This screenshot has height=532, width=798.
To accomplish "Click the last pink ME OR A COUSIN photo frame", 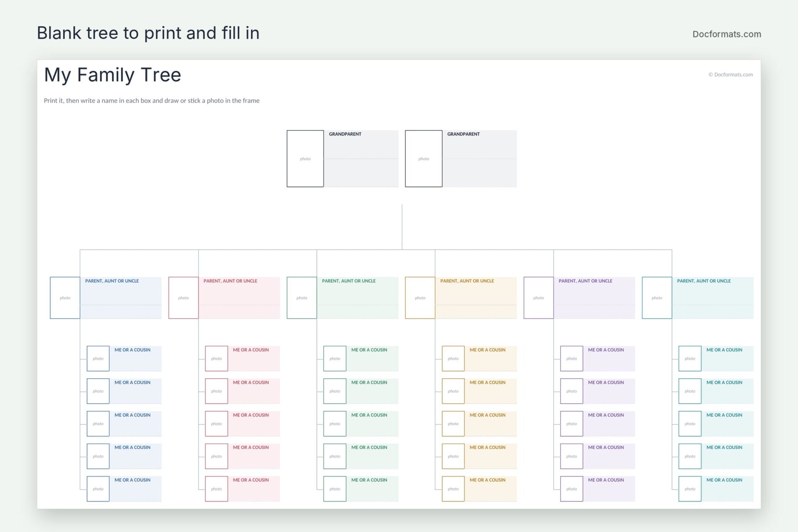I will (217, 489).
